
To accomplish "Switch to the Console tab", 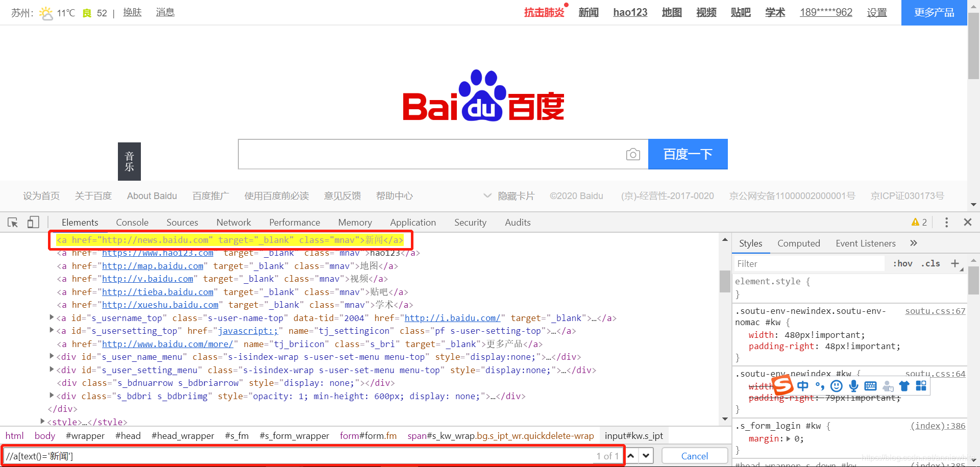I will click(132, 223).
